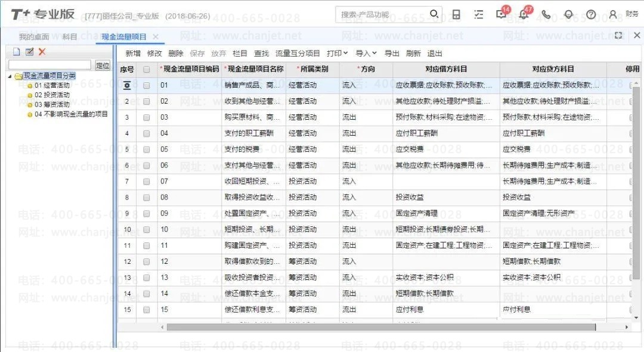
Task: Open the help question mark icon
Action: 590,14
